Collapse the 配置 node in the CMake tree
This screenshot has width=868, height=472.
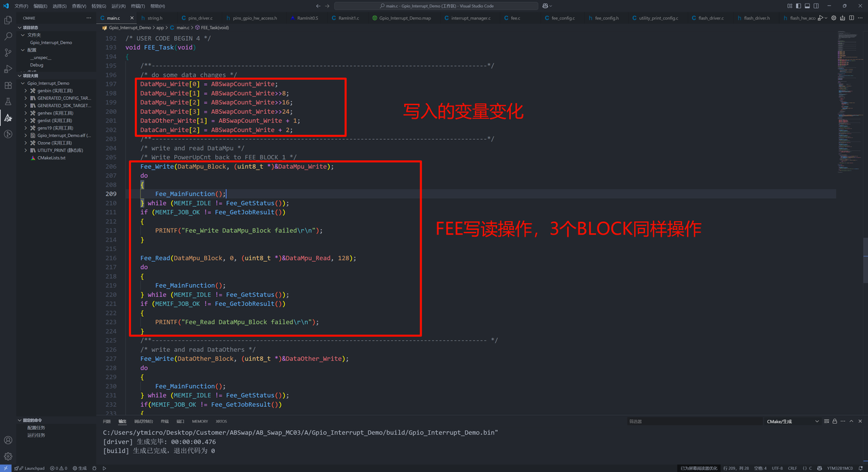point(56,50)
